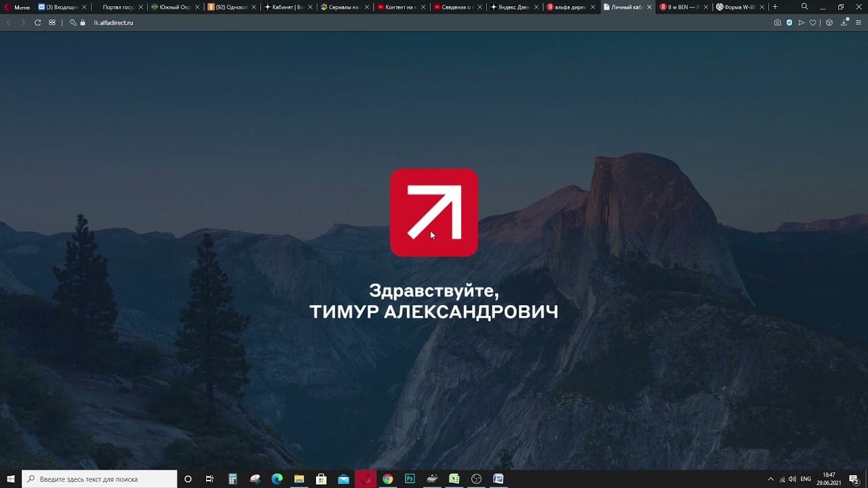Open the volume control tray icon
This screenshot has width=868, height=488.
coord(792,479)
